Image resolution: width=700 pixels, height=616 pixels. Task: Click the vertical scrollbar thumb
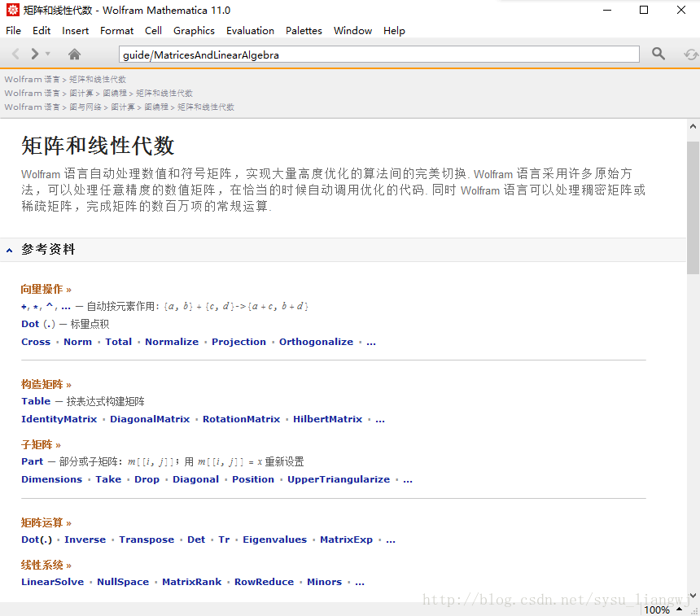[x=693, y=208]
